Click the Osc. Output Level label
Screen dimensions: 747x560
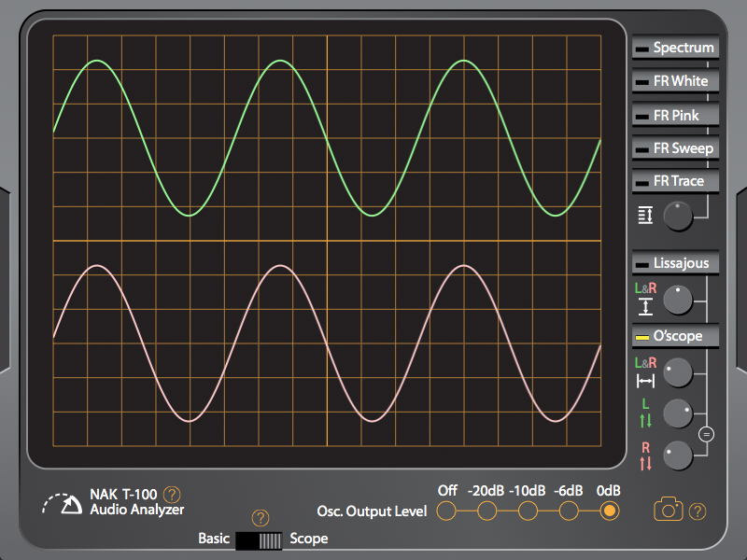pos(372,511)
